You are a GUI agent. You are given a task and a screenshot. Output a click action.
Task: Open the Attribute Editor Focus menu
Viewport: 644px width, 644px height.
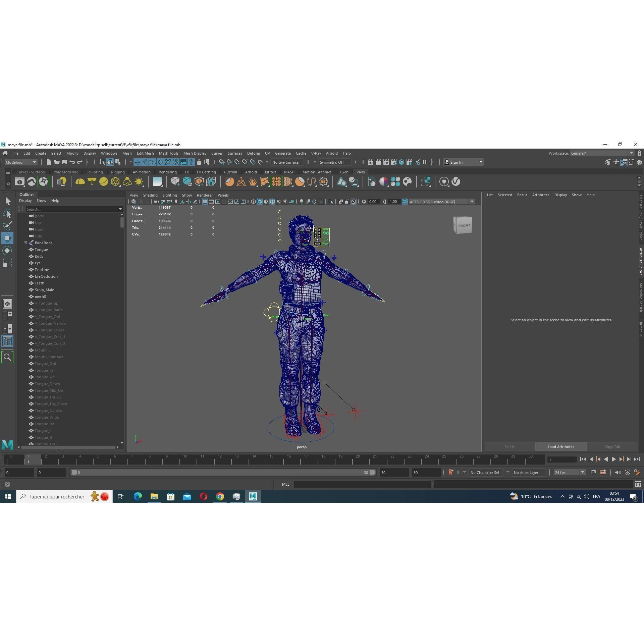coord(522,195)
